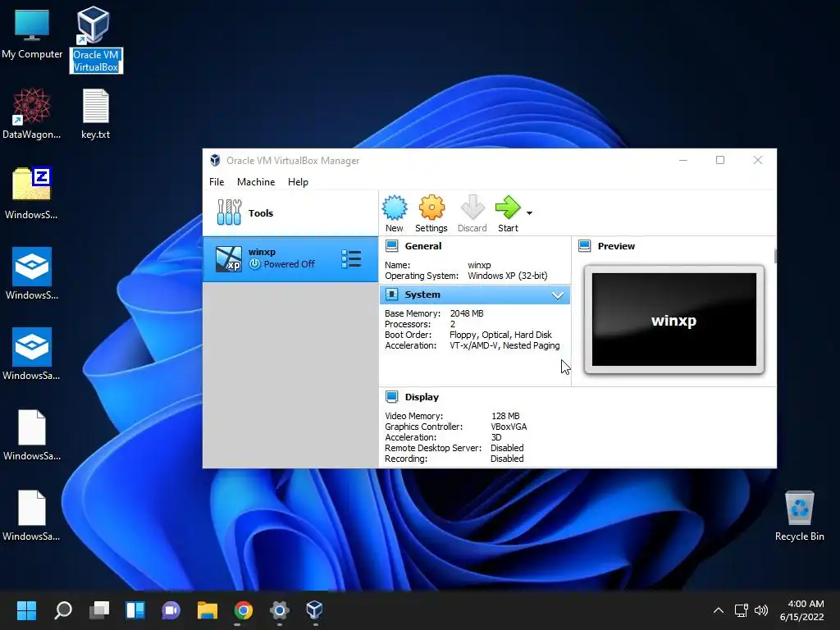Select the lowest WindowsSa... file icon

pyautogui.click(x=32, y=515)
